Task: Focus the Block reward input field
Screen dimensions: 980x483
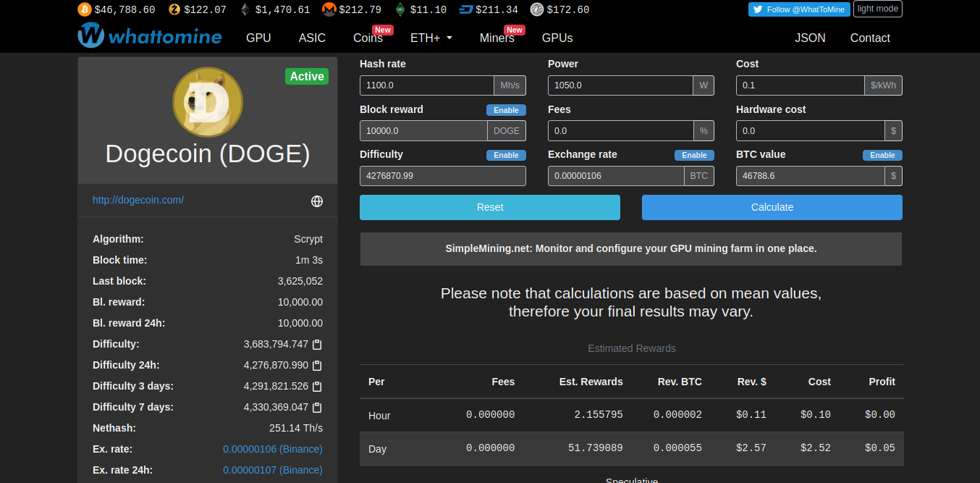Action: (423, 130)
